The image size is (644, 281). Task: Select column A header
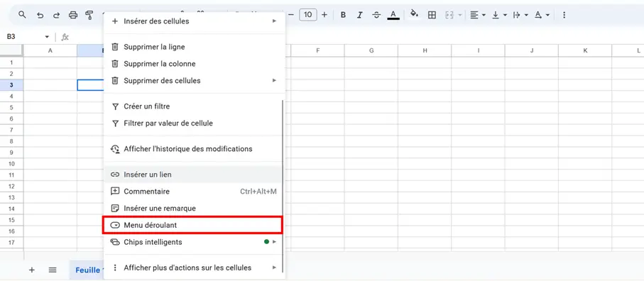coord(50,50)
